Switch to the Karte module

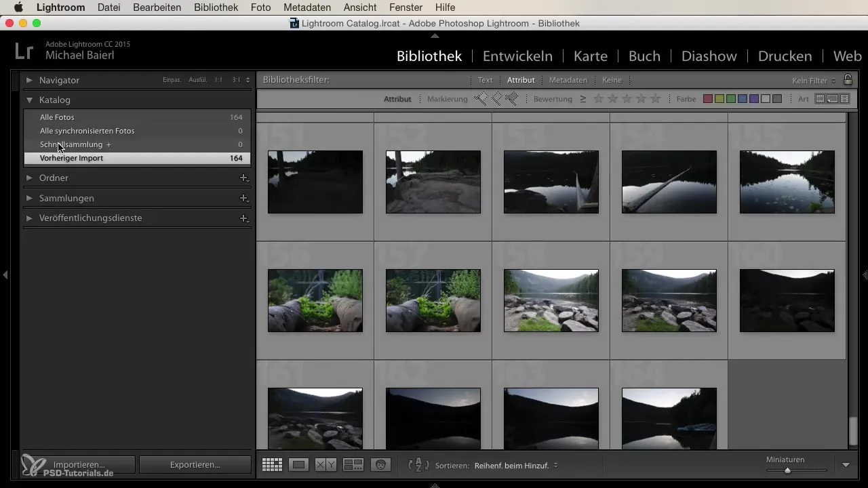591,56
